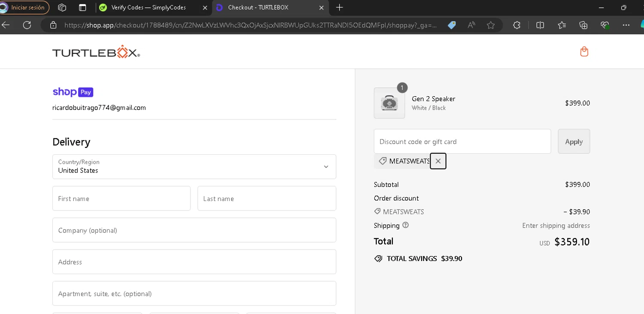Close the Checkout - TURTLEBOX tab

tap(322, 7)
